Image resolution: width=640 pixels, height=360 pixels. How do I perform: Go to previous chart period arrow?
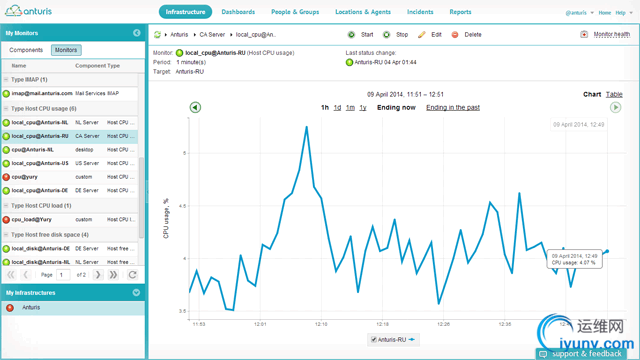[x=195, y=107]
